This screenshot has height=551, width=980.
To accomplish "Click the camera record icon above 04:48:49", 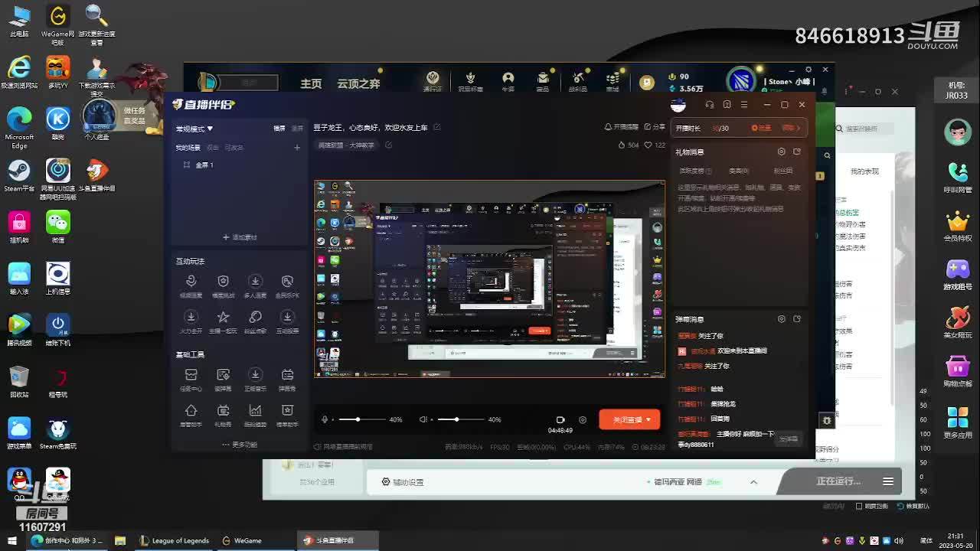I will click(x=560, y=419).
